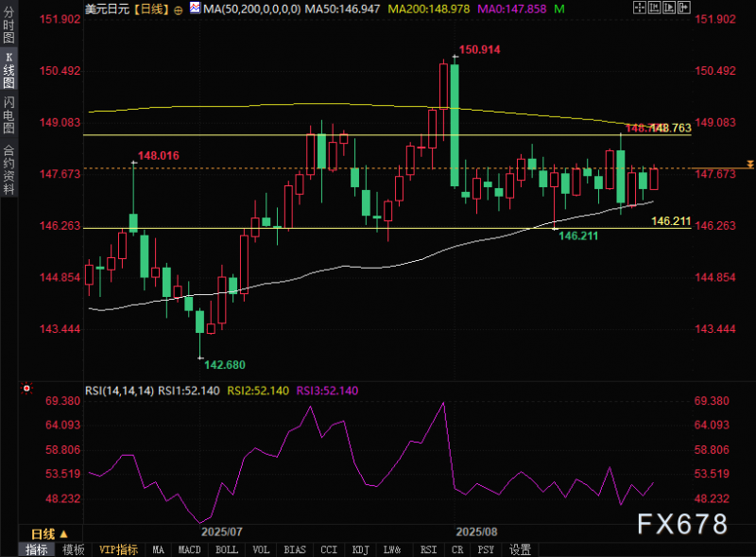Select the 模板 bottom tab
756x557 pixels.
click(74, 549)
